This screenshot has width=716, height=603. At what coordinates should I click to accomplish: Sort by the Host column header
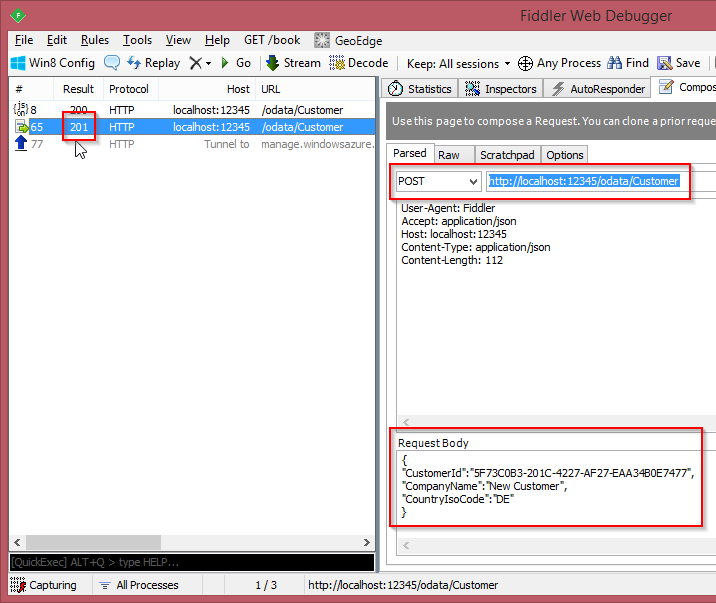pos(207,89)
